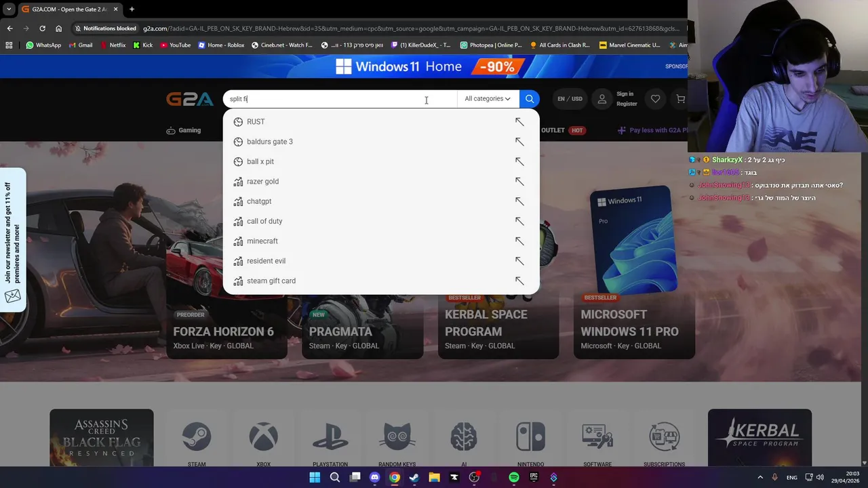Open the Pragmata product card

point(362,331)
